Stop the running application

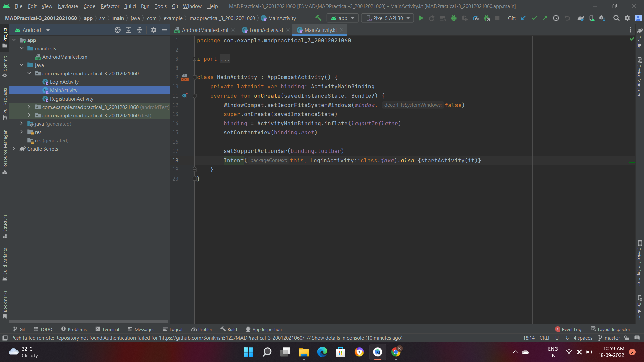click(498, 18)
